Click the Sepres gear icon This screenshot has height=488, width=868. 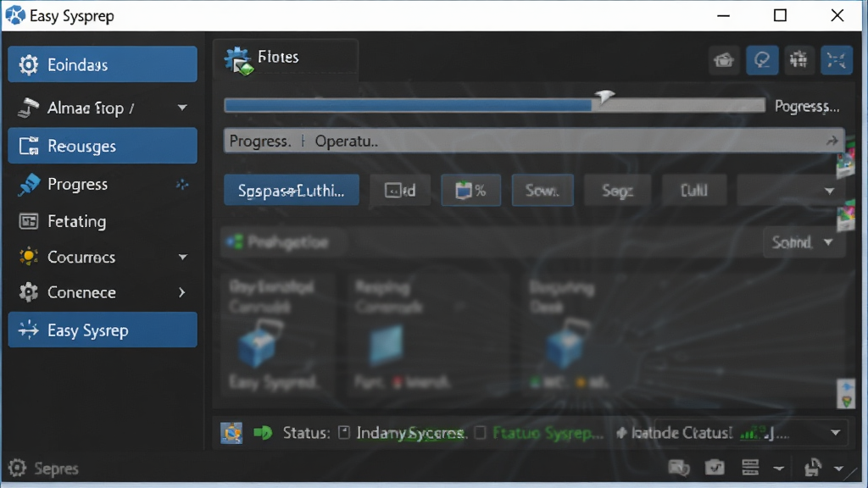tap(17, 468)
